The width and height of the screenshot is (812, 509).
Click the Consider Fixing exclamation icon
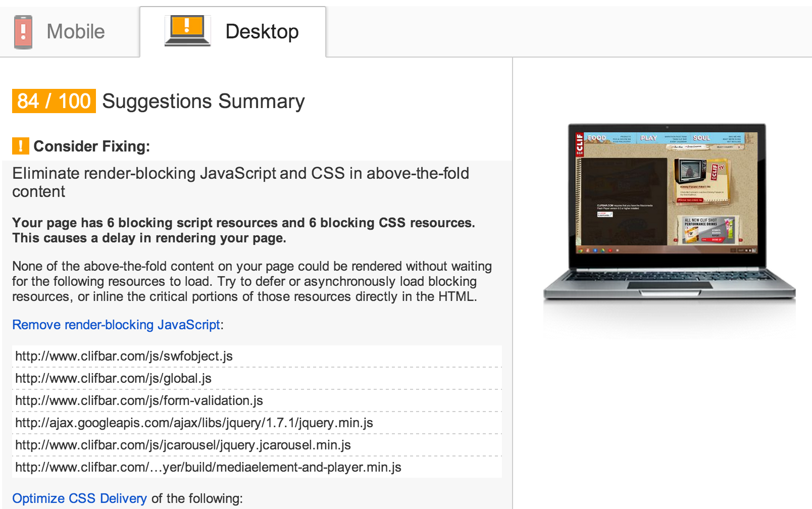coord(20,146)
